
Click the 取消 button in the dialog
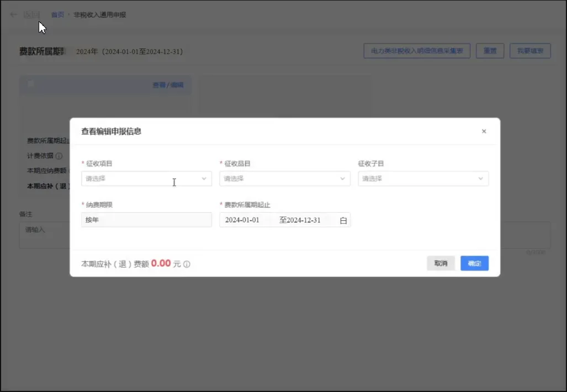(441, 263)
